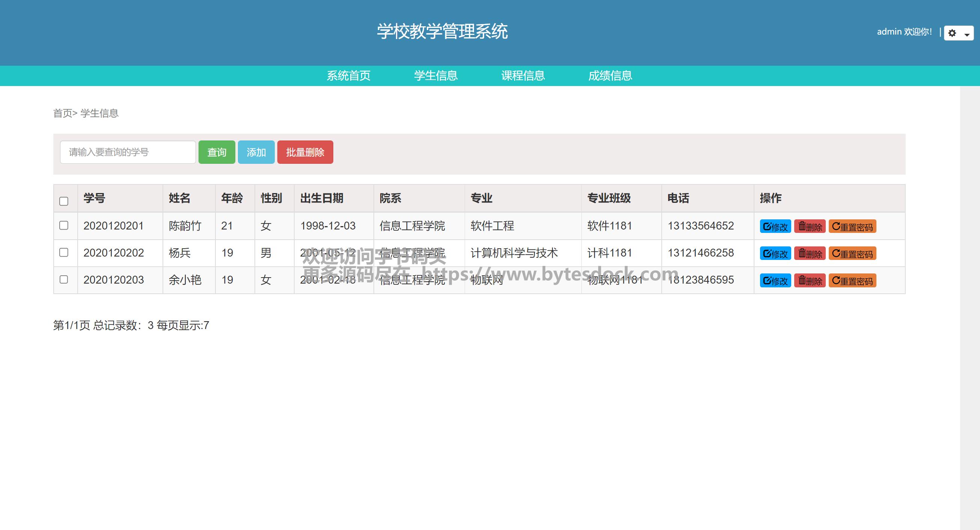Reset password icon for student 余小艳
Viewport: 980px width, 530px height.
point(836,281)
